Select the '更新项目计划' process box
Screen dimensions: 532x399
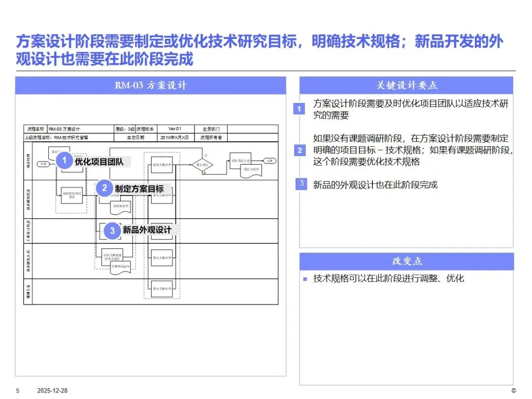pos(240,161)
